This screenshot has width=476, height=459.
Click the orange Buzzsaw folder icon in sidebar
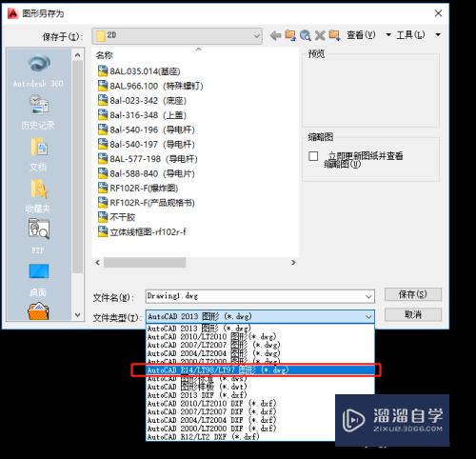pos(38,311)
